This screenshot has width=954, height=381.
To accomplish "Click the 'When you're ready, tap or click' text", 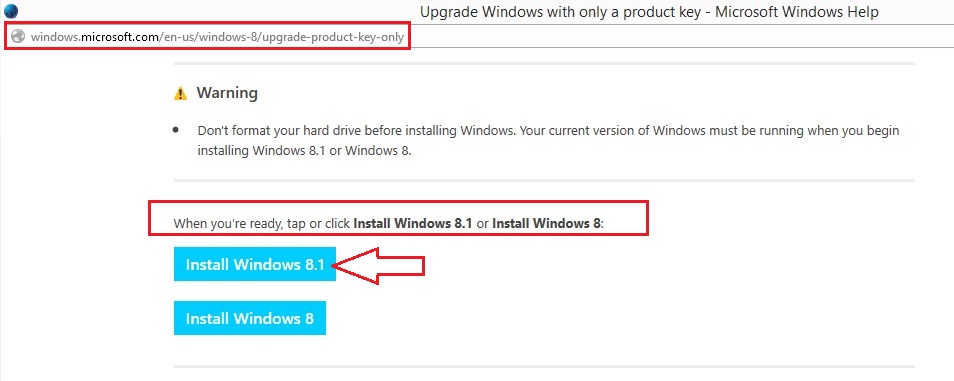I will pos(262,223).
